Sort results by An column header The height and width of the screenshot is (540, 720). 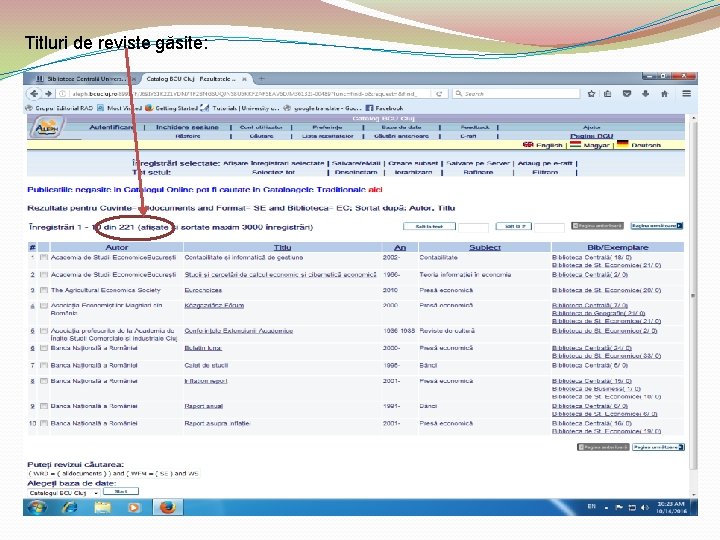(x=400, y=248)
